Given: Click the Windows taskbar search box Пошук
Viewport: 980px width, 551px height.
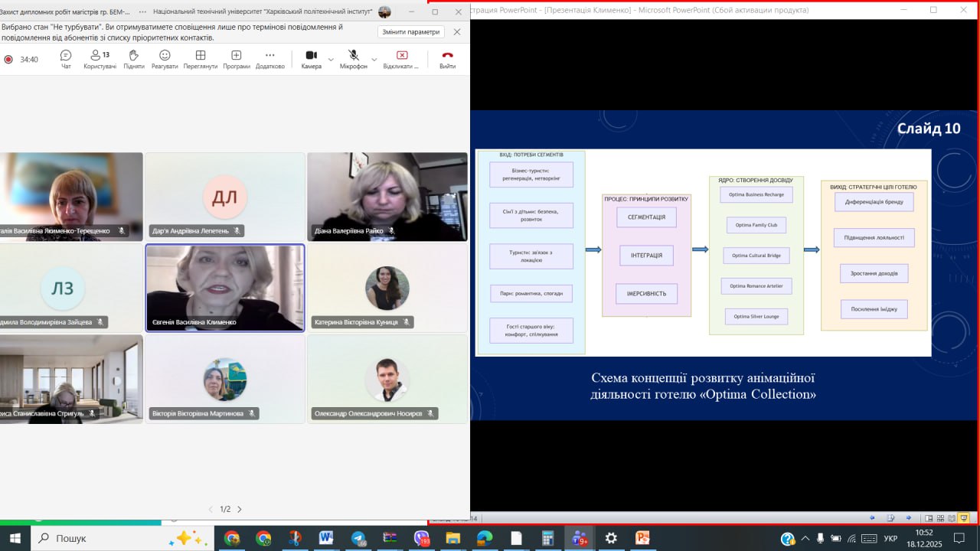Looking at the screenshot, I should click(122, 538).
